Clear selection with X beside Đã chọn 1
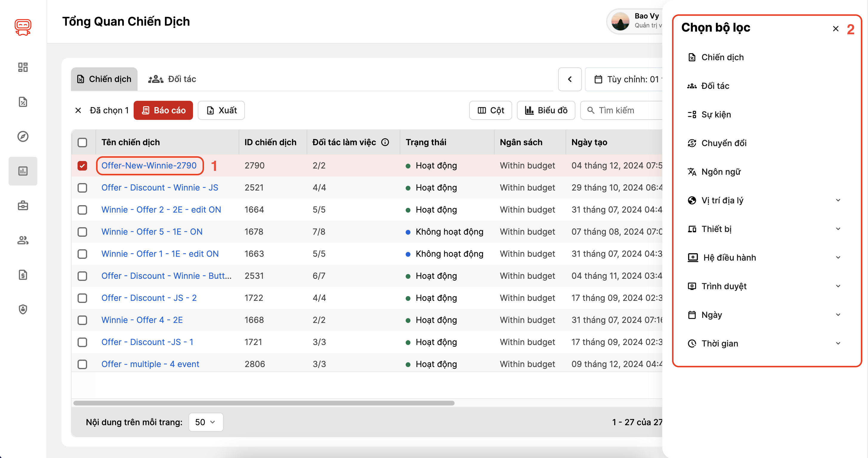The image size is (868, 458). coord(78,110)
